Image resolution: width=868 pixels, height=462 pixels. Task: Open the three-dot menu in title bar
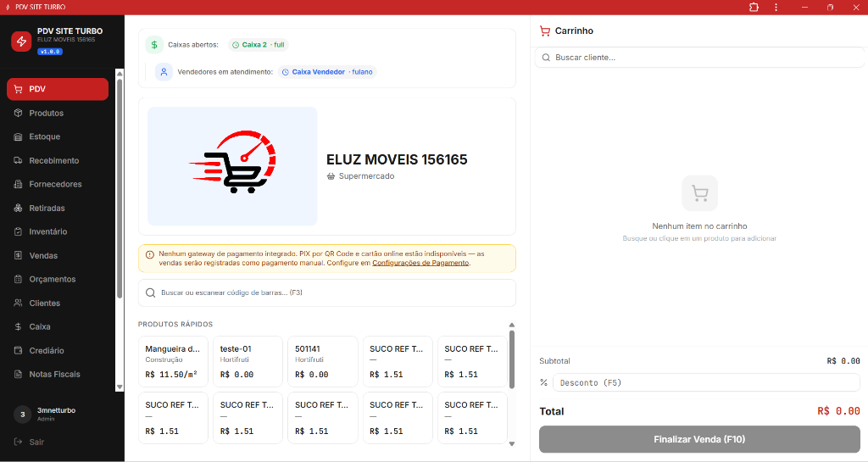coord(776,7)
